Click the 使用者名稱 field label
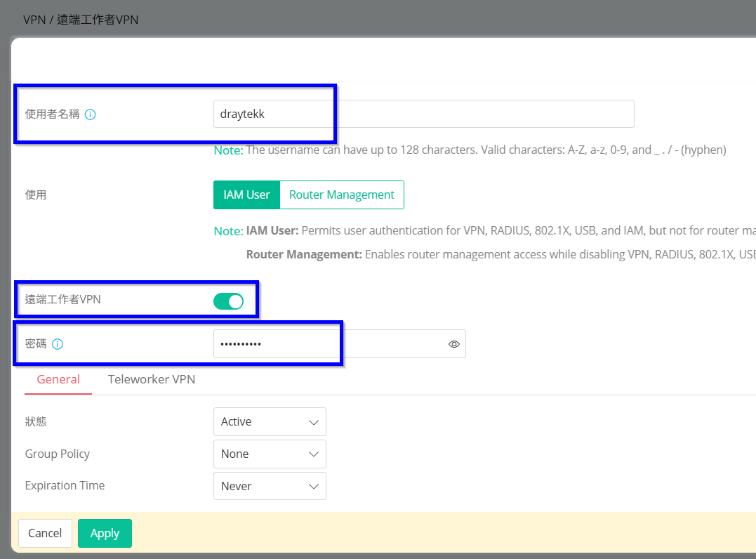The image size is (756, 559). tap(52, 114)
